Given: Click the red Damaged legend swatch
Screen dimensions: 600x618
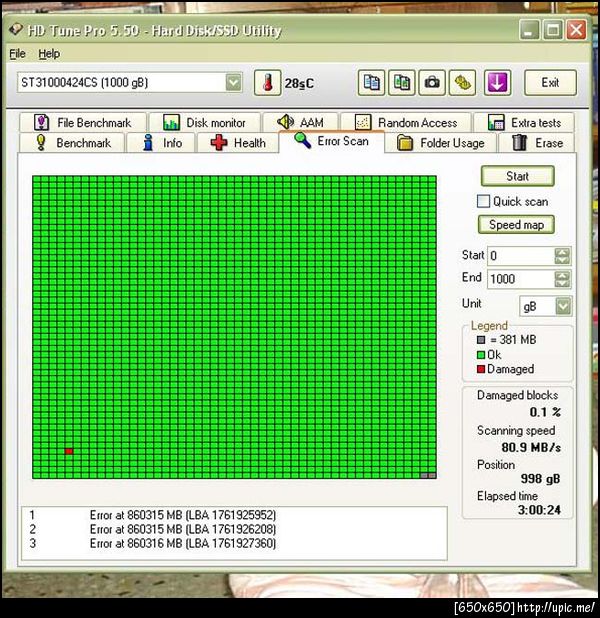Looking at the screenshot, I should click(x=481, y=369).
